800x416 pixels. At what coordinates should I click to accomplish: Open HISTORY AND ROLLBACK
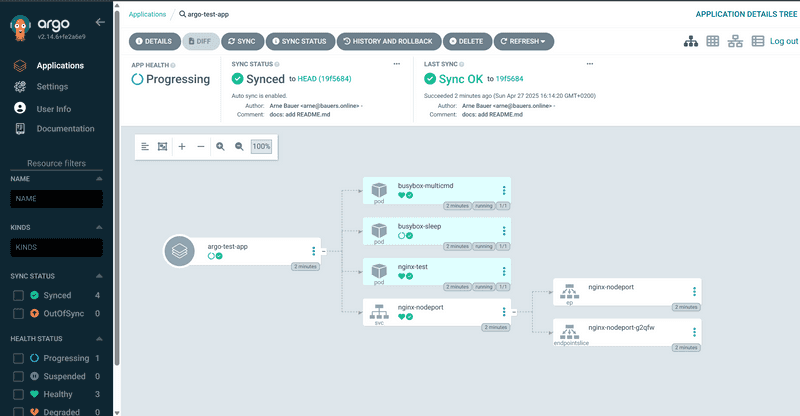point(389,41)
